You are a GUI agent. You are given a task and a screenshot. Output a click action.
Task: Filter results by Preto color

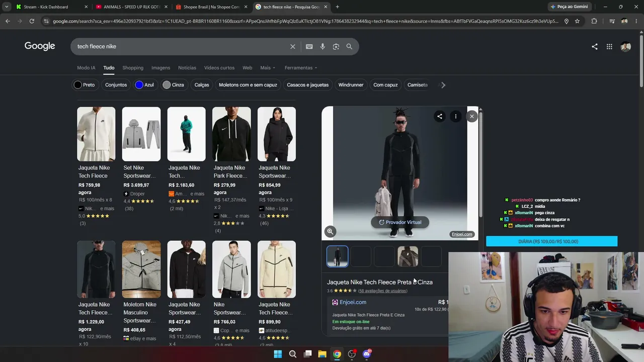[x=85, y=85]
